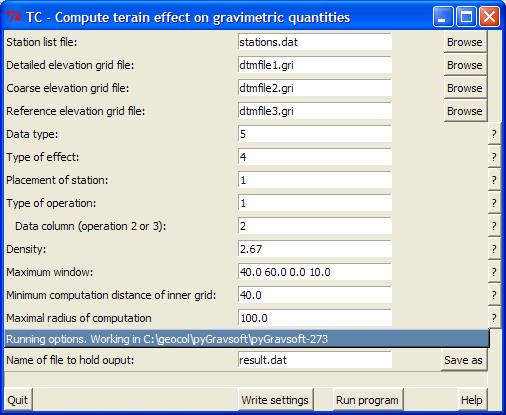Screen dimensions: 506x415
Task: Show help for Type of effect
Action: (494, 157)
